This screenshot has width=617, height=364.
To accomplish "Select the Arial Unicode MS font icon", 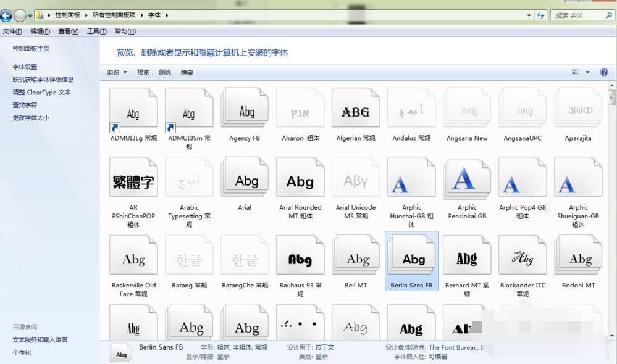I will pyautogui.click(x=356, y=177).
